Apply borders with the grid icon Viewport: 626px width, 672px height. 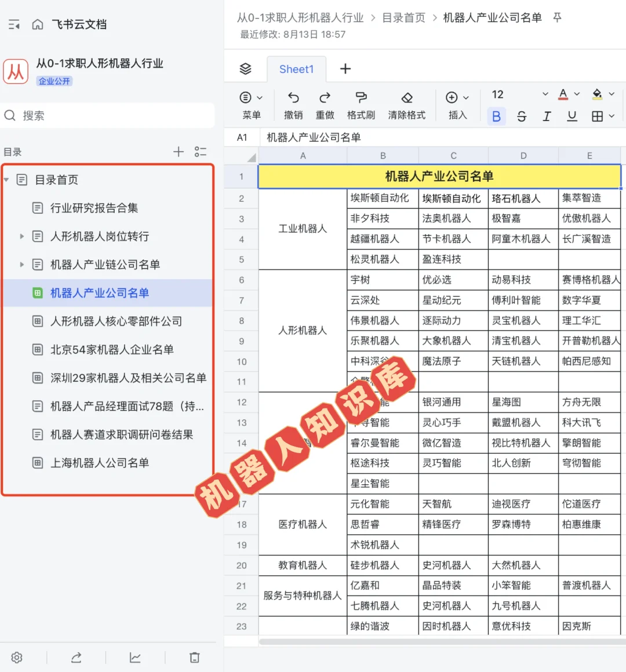click(597, 116)
